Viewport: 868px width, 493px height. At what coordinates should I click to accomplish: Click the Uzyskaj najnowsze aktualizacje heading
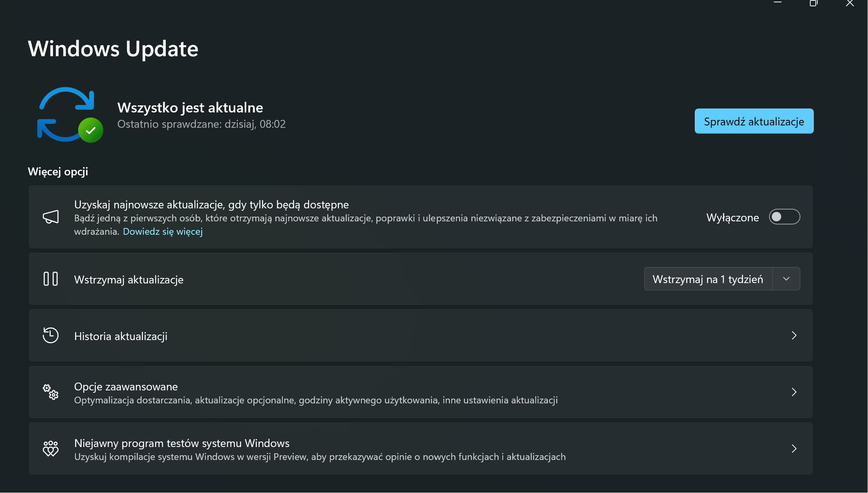(x=212, y=204)
